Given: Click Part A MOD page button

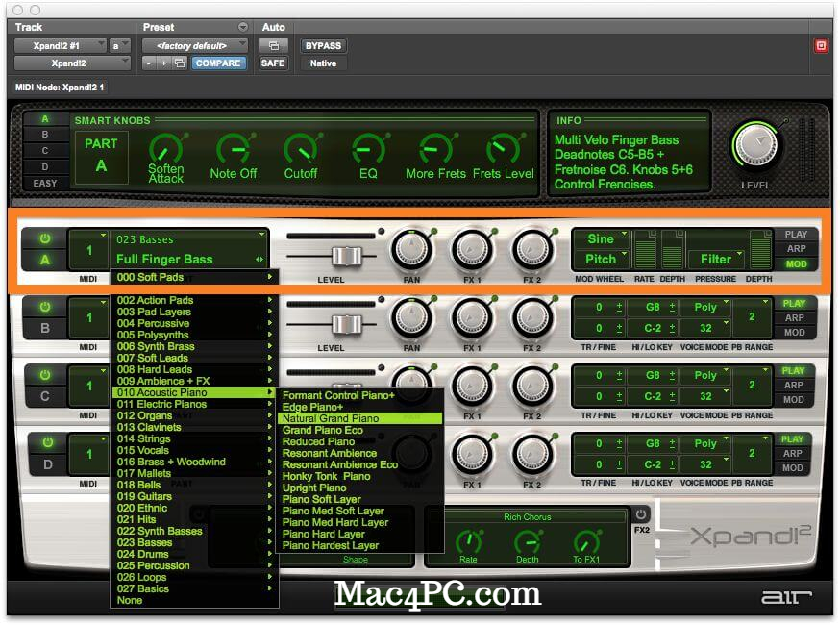Looking at the screenshot, I should (x=796, y=263).
